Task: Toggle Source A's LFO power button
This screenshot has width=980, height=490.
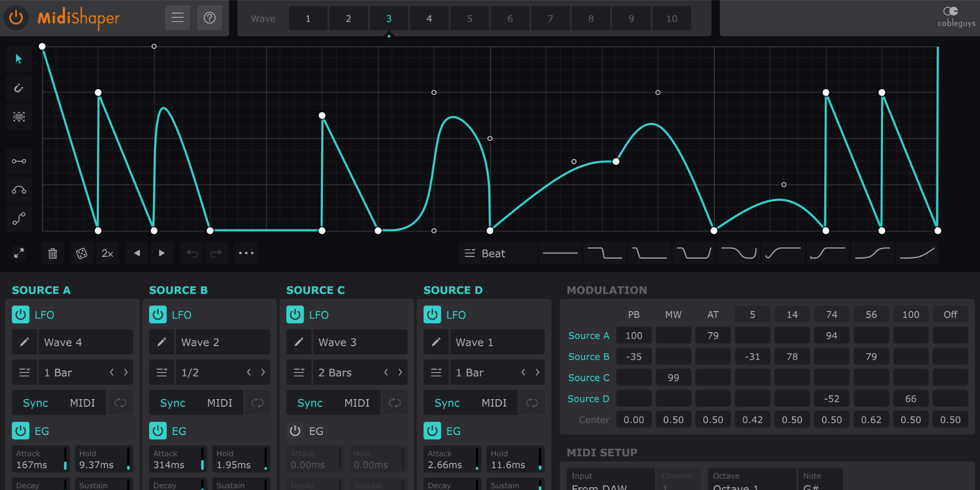Action: point(20,314)
